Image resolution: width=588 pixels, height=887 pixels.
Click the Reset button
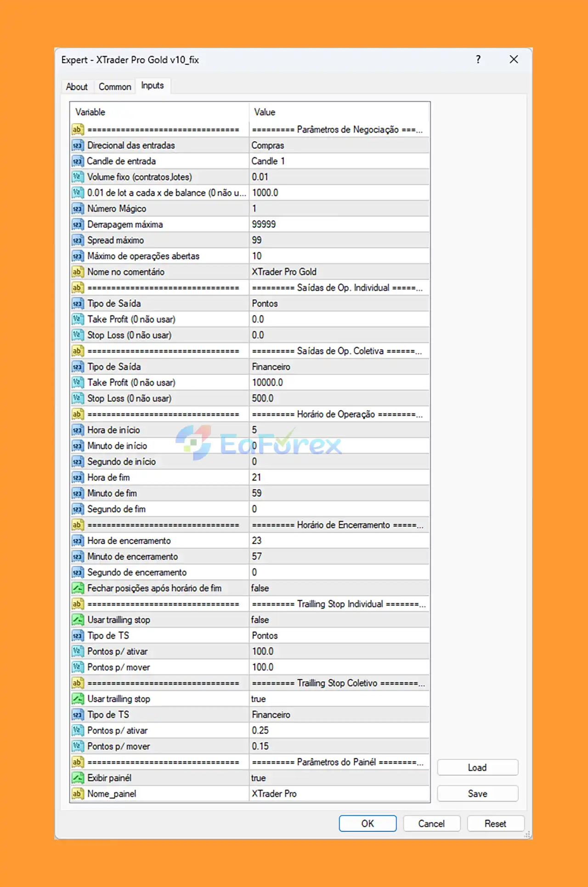click(496, 824)
